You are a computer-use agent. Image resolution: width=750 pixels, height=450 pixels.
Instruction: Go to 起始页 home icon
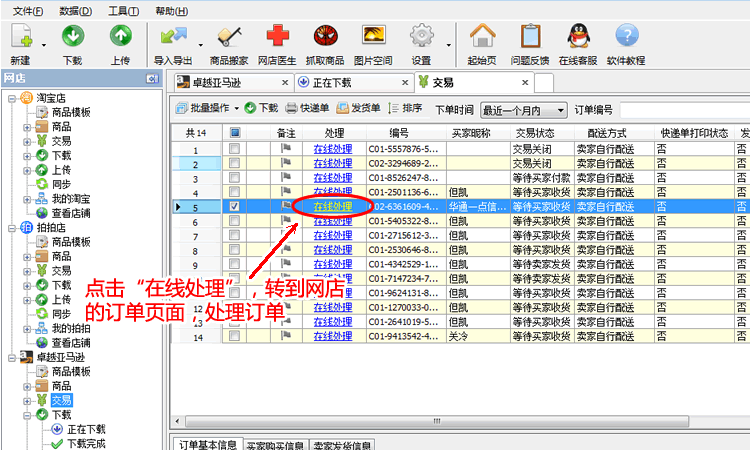point(482,36)
